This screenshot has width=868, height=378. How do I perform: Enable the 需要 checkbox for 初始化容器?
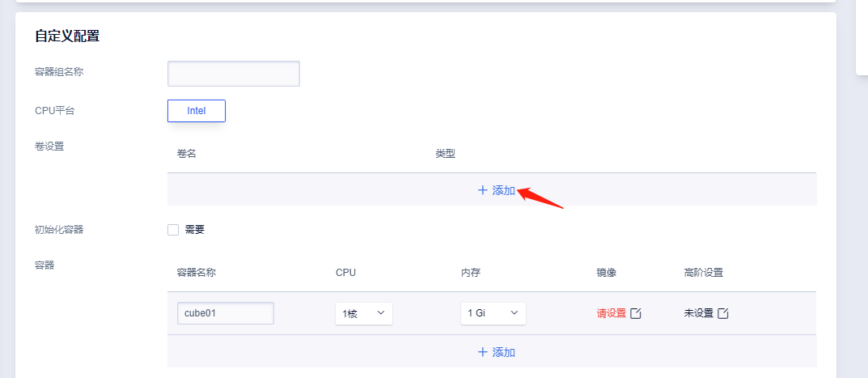[x=173, y=230]
